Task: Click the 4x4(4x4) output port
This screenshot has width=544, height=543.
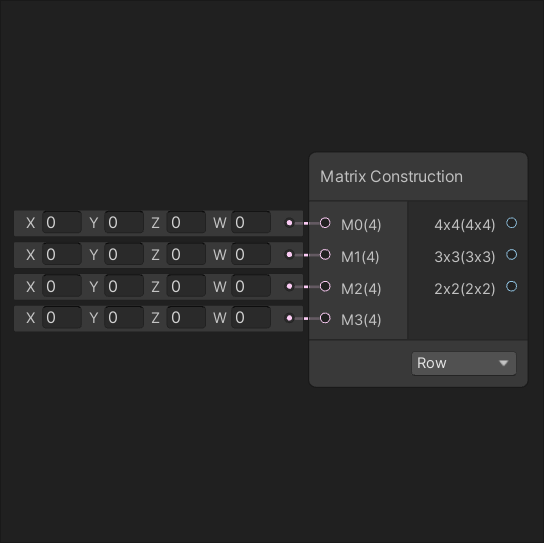Action: tap(511, 223)
